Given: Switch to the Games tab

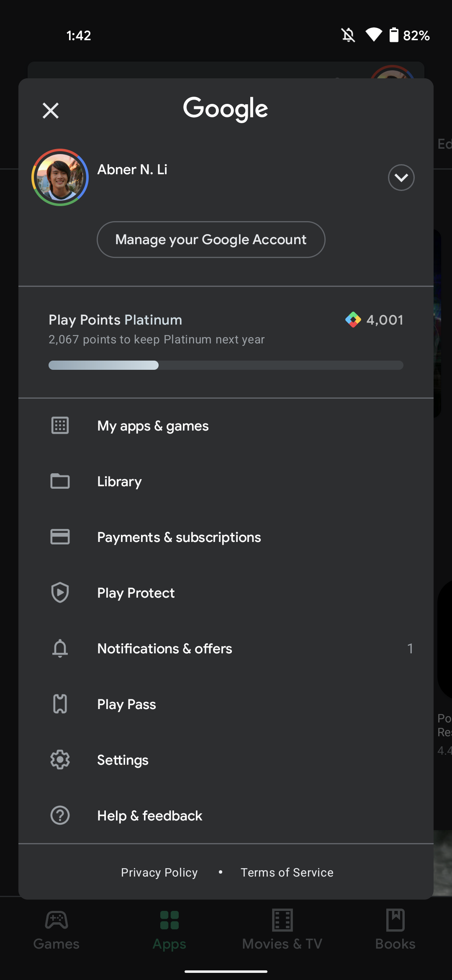Looking at the screenshot, I should 56,930.
